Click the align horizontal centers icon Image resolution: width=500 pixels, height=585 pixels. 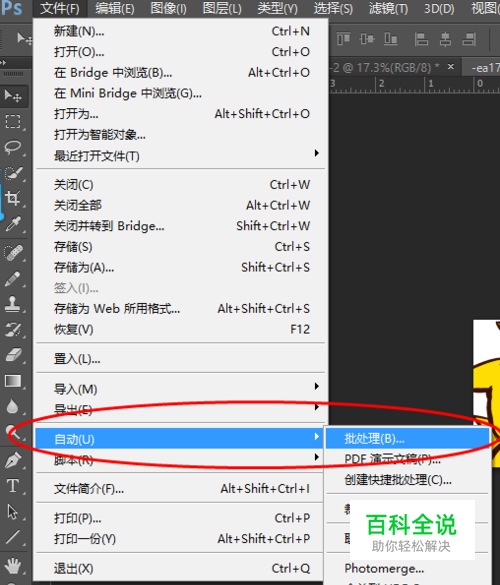(445, 38)
